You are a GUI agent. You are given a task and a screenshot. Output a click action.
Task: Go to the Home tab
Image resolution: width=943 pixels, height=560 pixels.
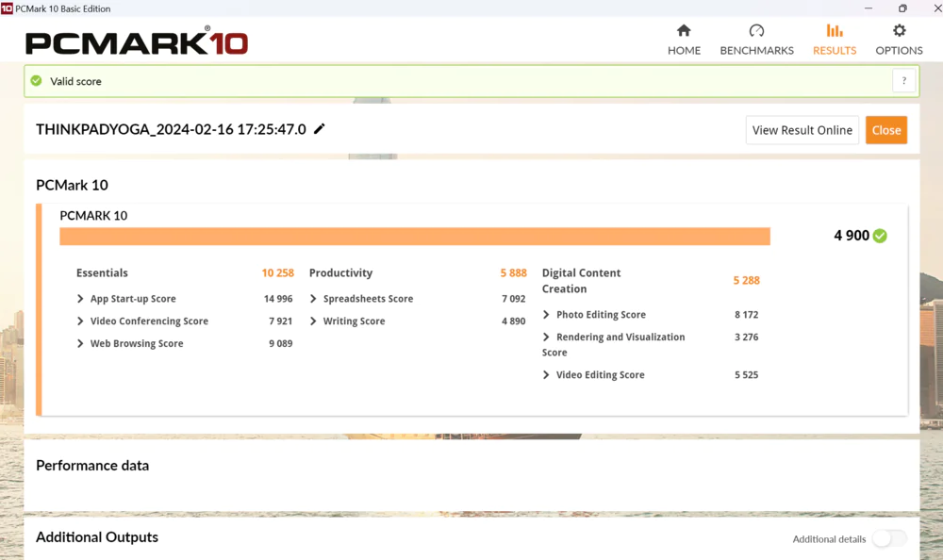pyautogui.click(x=684, y=40)
